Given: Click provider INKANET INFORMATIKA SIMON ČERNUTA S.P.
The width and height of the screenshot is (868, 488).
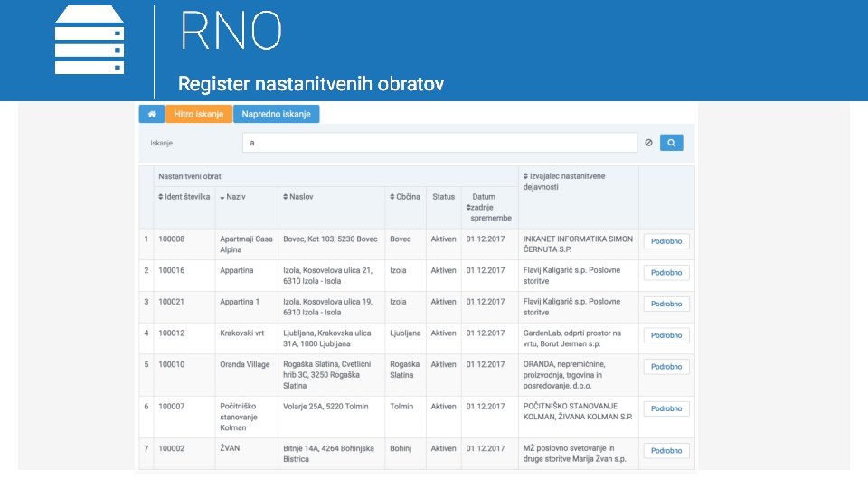Looking at the screenshot, I should [x=578, y=245].
